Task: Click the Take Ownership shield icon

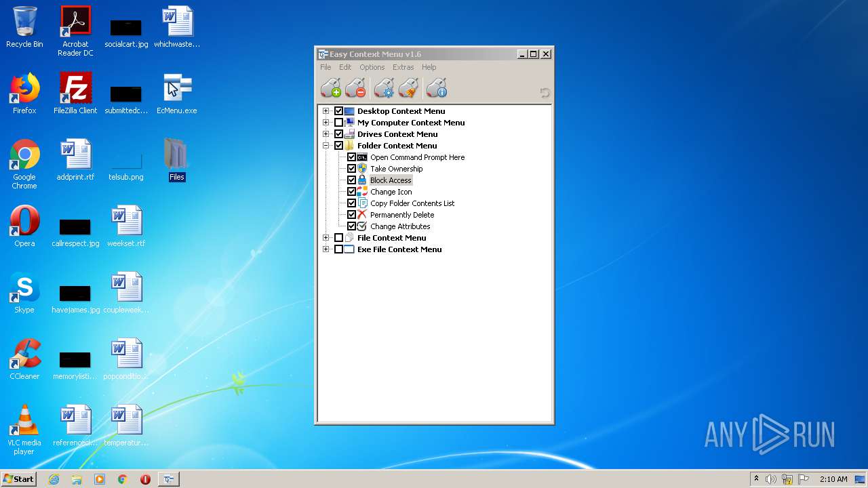Action: pyautogui.click(x=362, y=169)
